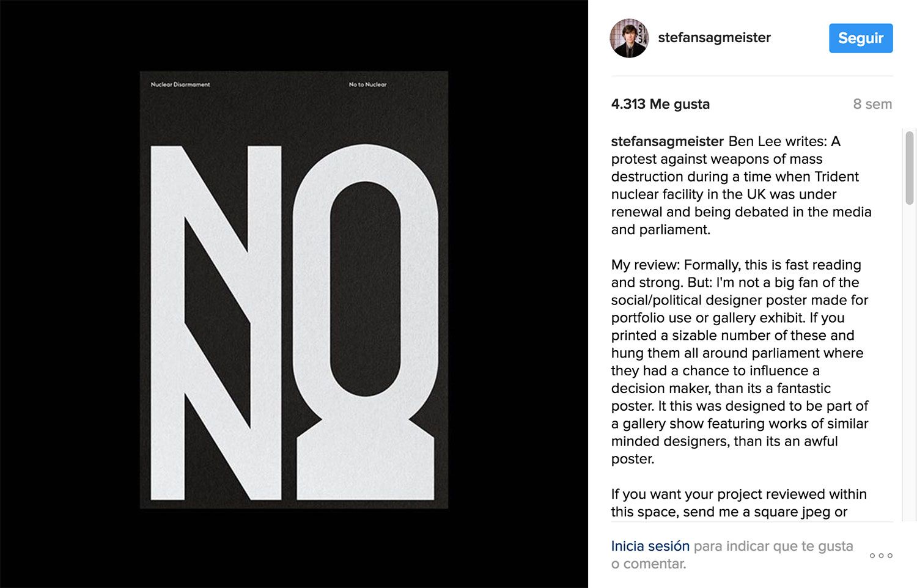This screenshot has height=588, width=917.
Task: Click the scrollbar track below the thumb
Action: pos(910,367)
